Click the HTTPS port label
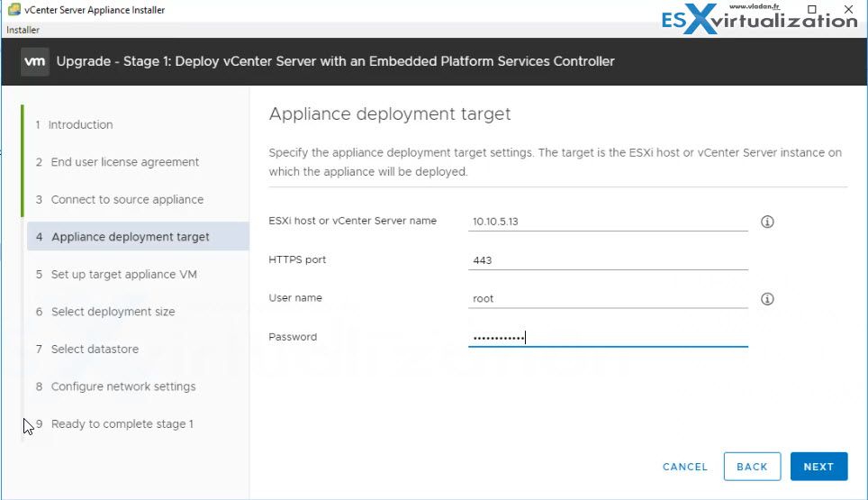 [x=297, y=259]
